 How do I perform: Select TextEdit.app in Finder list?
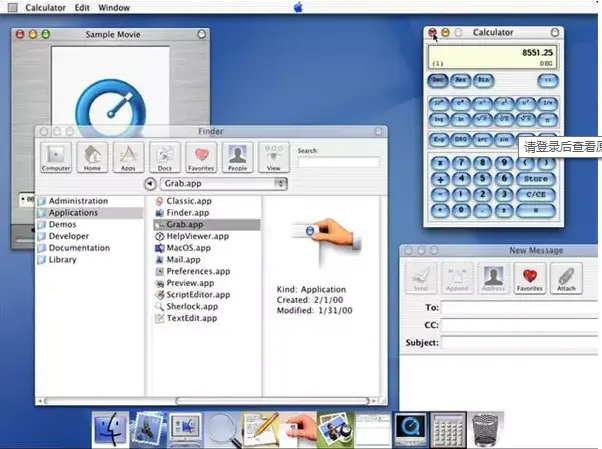tap(207, 318)
